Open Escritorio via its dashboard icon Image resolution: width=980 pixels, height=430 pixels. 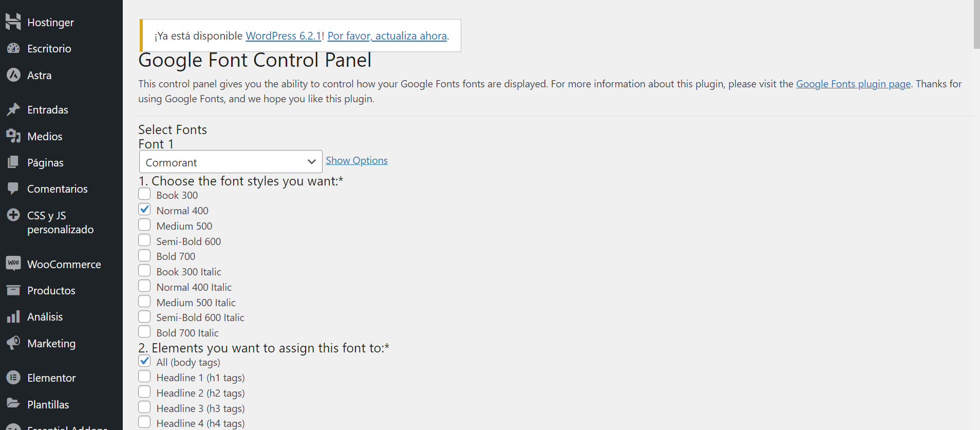pyautogui.click(x=14, y=48)
